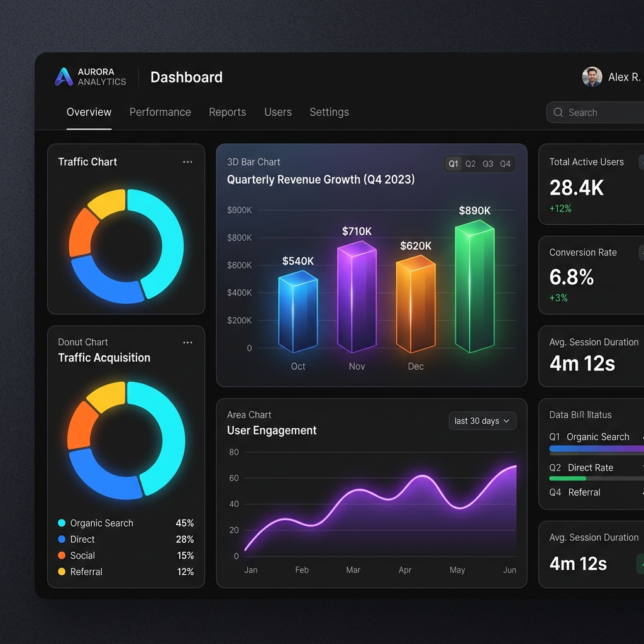Go to the Users tab
This screenshot has height=644, width=644.
point(278,112)
